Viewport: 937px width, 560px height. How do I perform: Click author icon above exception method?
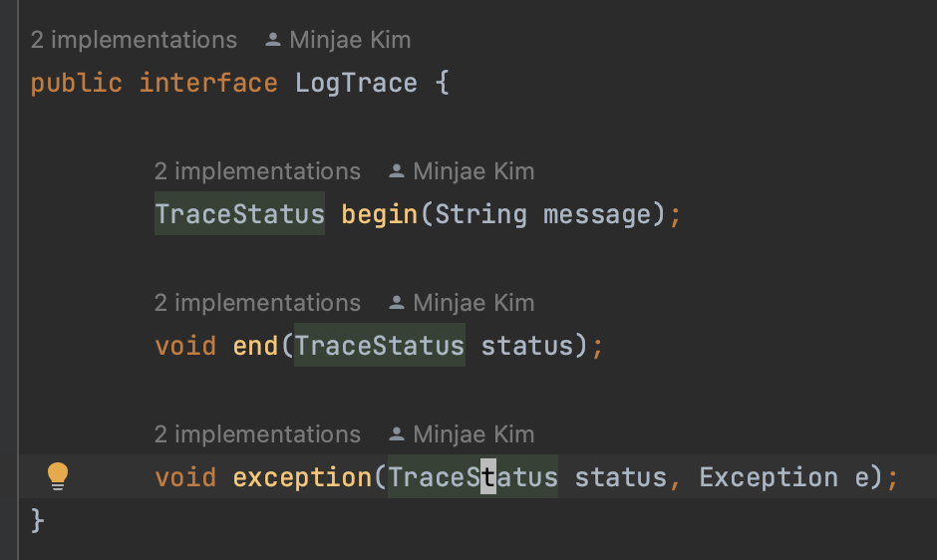click(396, 434)
